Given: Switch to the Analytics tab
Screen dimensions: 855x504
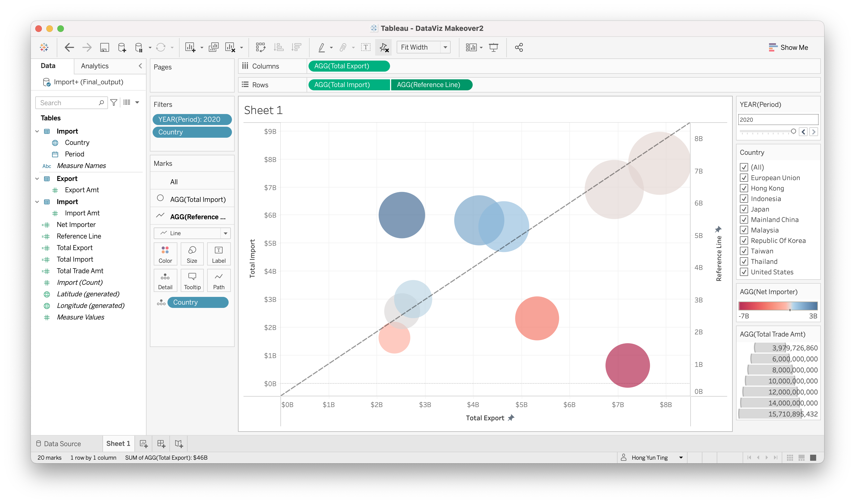Looking at the screenshot, I should pos(95,66).
